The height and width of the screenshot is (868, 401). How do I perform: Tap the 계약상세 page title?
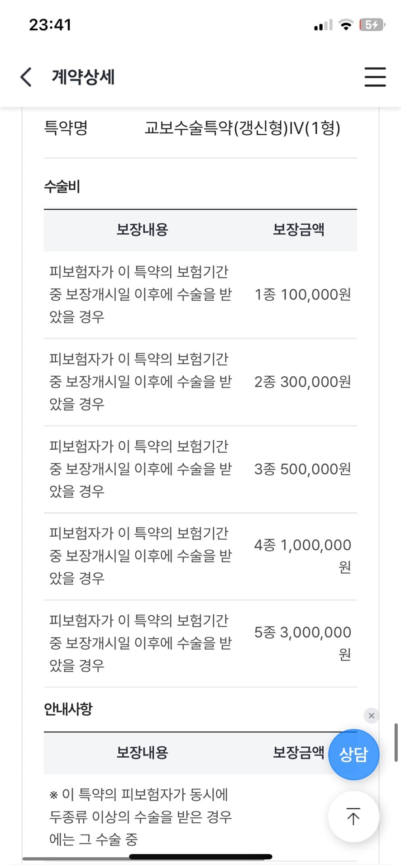[x=83, y=77]
